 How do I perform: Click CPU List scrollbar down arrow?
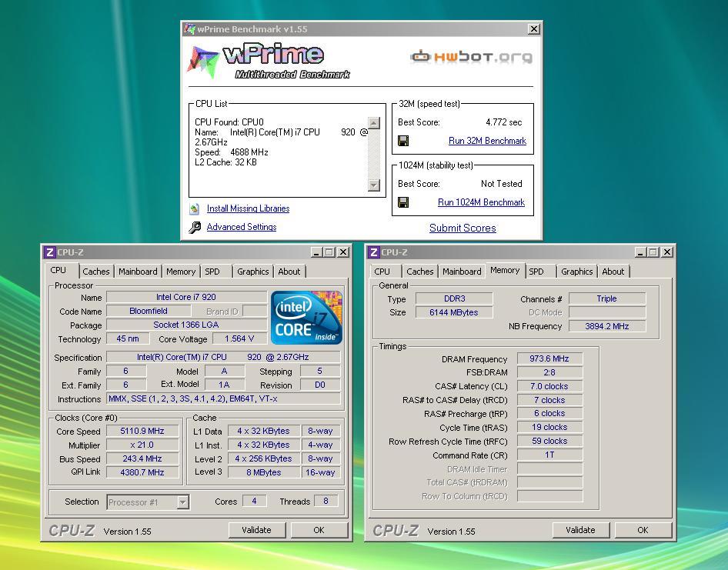point(374,185)
